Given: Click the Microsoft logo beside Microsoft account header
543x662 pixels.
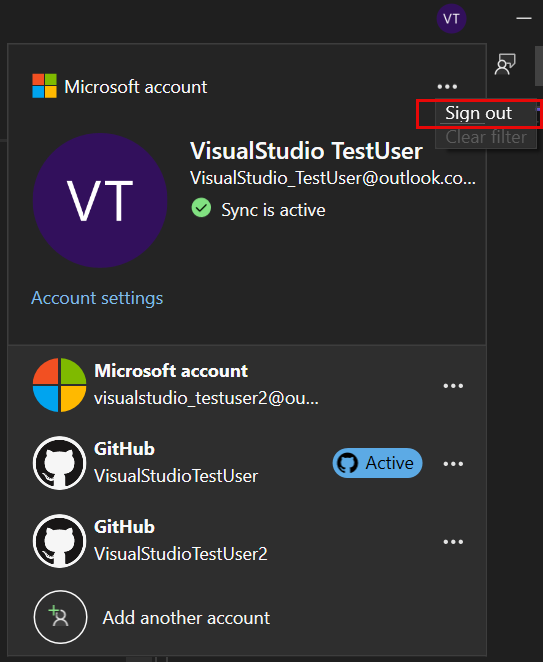Looking at the screenshot, I should point(44,86).
